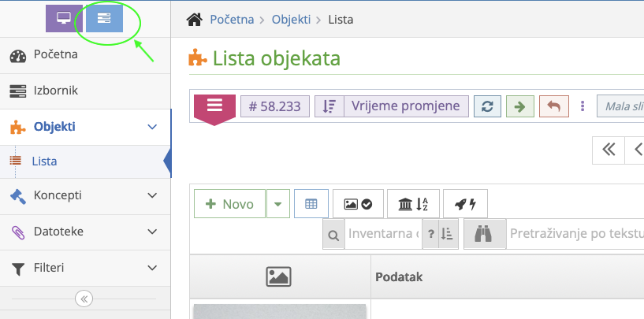Click the Novo button
Screen dimensions: 644x319
[x=229, y=204]
